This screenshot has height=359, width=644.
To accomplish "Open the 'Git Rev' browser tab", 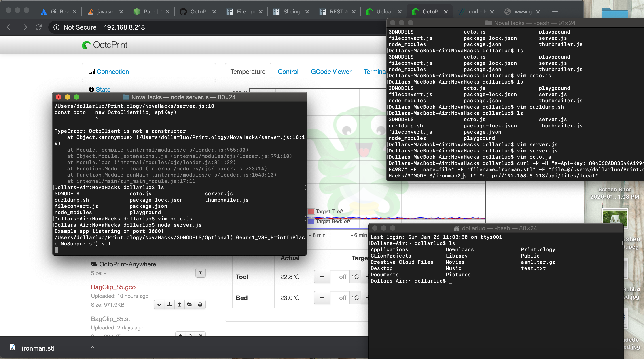I will click(x=59, y=12).
